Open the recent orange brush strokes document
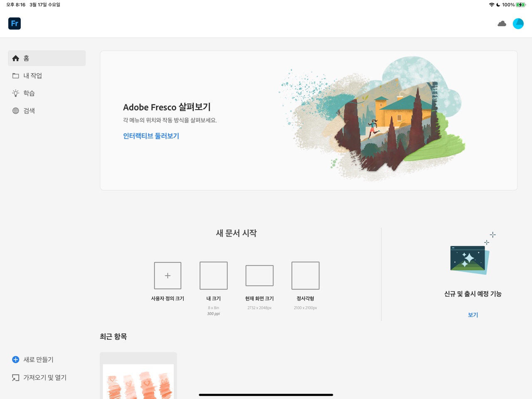The image size is (532, 399). pyautogui.click(x=138, y=376)
